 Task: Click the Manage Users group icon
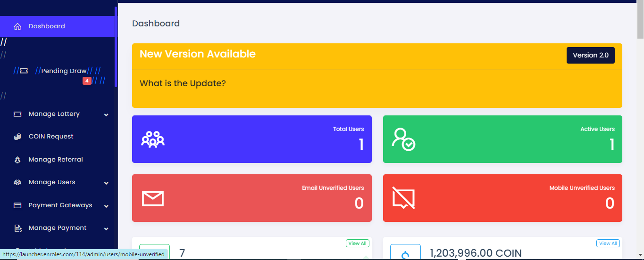pos(17,182)
